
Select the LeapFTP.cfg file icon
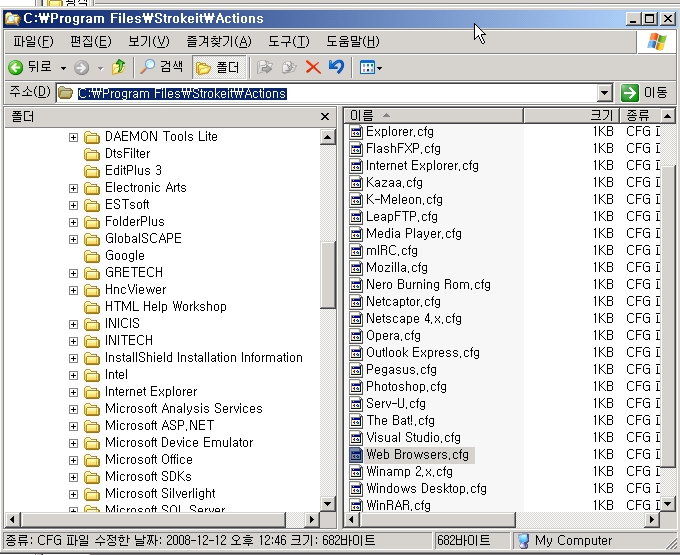[356, 217]
